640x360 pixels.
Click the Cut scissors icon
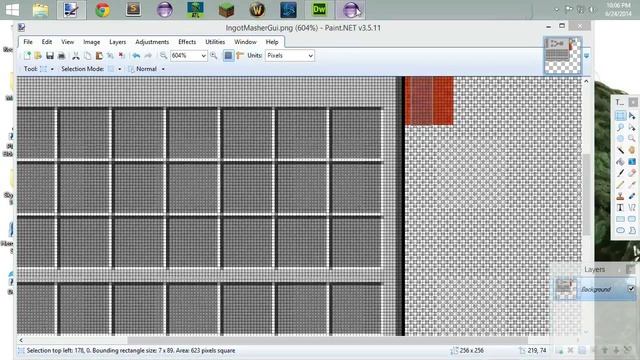tap(76, 56)
